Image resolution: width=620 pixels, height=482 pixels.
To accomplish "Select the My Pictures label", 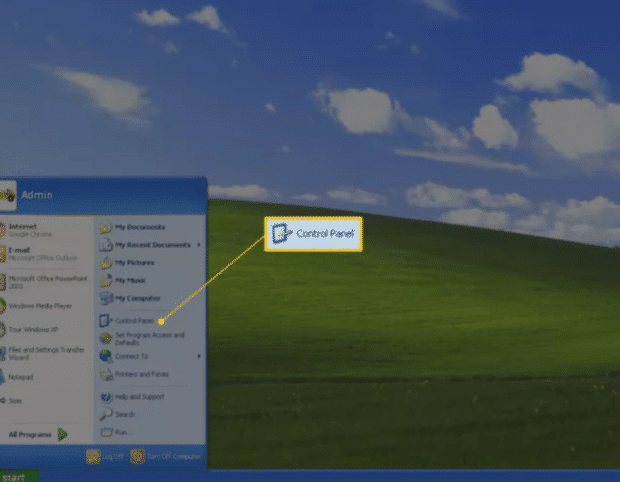I will pyautogui.click(x=134, y=263).
